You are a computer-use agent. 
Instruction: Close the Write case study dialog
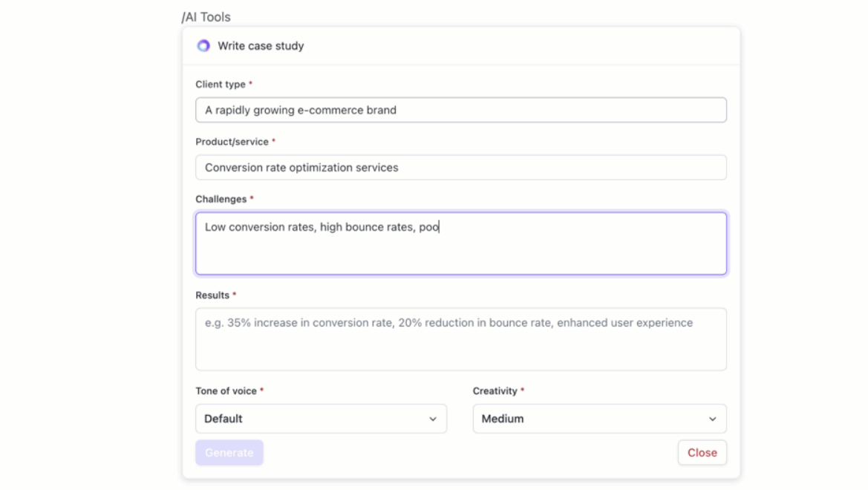point(702,452)
